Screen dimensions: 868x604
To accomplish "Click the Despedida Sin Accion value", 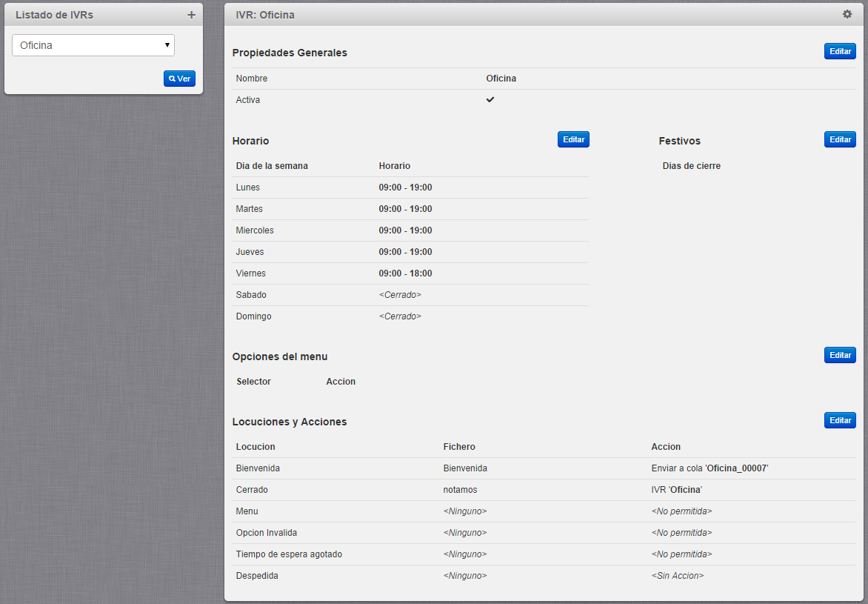I will [677, 576].
